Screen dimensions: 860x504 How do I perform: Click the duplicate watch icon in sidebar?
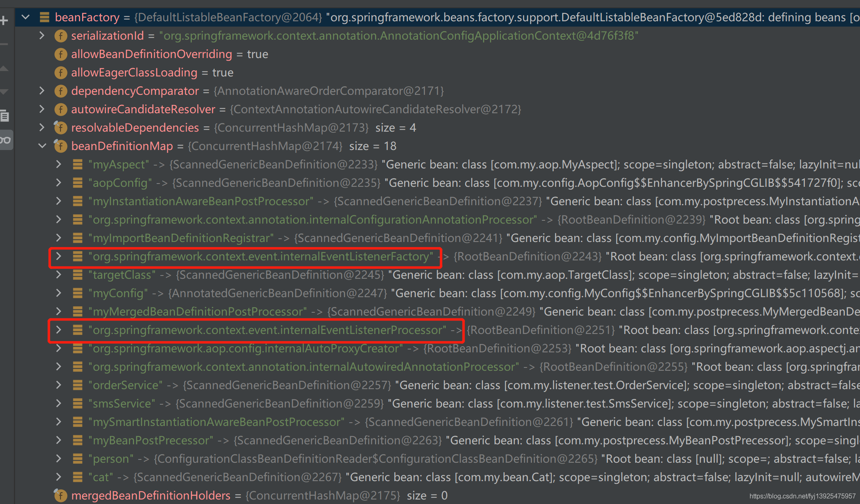(x=4, y=116)
